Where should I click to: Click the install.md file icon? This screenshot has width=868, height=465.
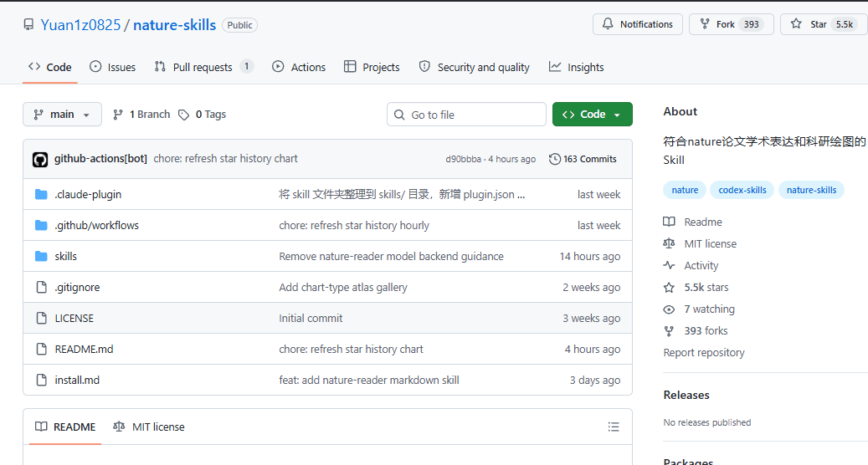(41, 380)
